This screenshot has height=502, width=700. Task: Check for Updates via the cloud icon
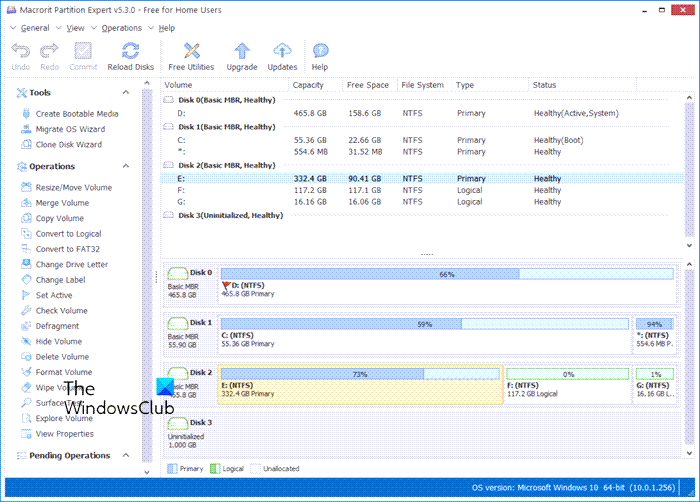(x=282, y=51)
